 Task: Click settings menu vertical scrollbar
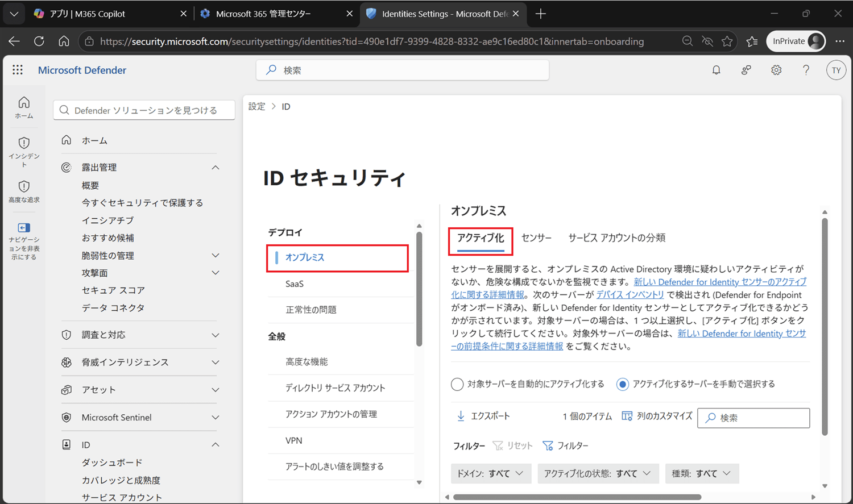(419, 289)
